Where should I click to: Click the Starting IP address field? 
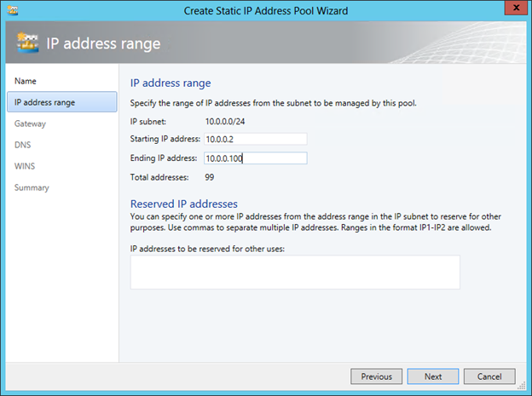[x=254, y=139]
